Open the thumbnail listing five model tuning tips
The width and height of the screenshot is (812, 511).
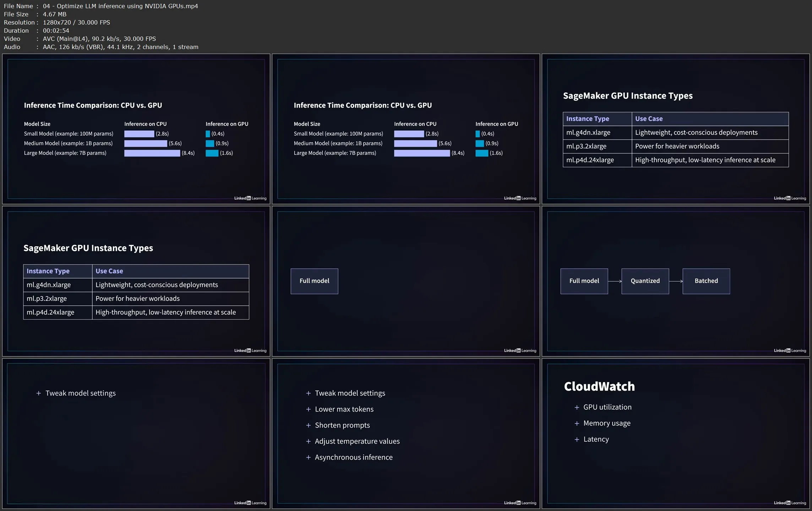pos(406,433)
